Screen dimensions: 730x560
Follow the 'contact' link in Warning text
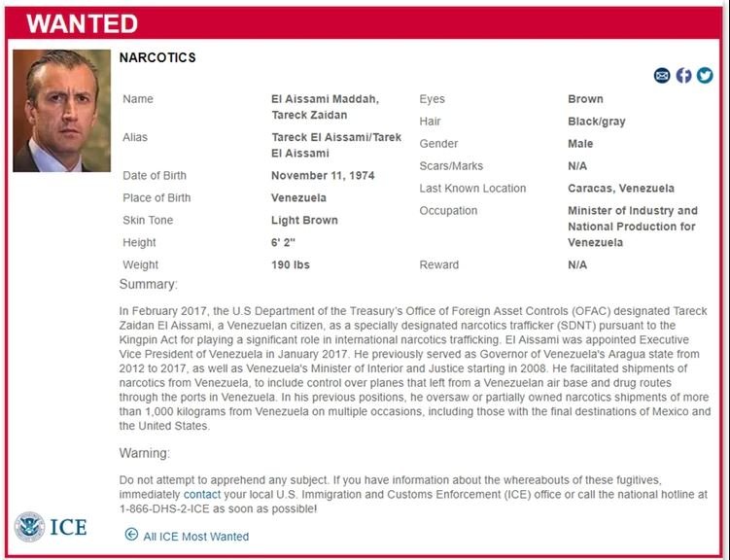click(x=202, y=495)
